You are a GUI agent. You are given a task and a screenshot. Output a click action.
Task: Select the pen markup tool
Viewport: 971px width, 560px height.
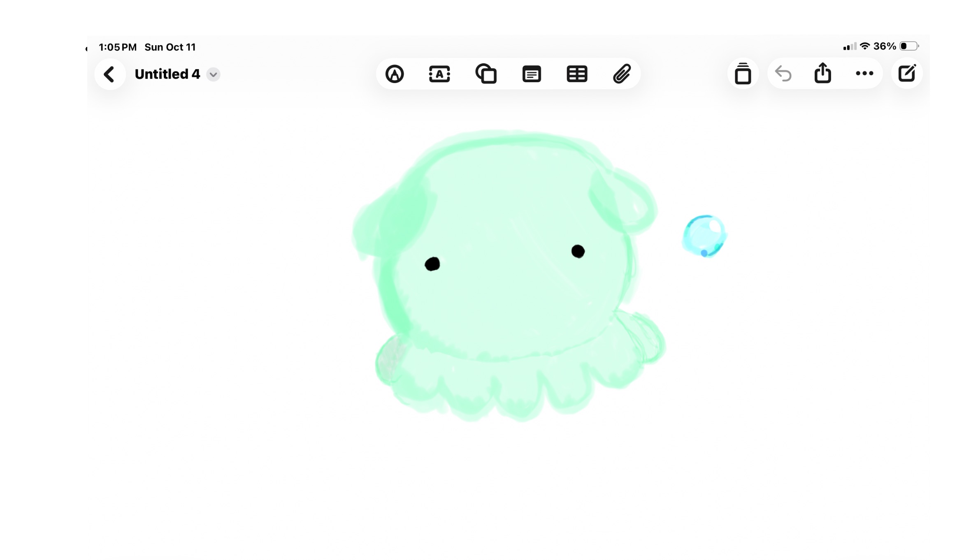click(395, 74)
